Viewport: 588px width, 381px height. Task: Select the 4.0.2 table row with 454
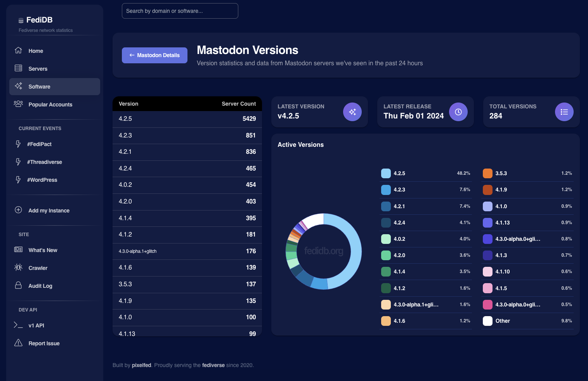click(187, 185)
